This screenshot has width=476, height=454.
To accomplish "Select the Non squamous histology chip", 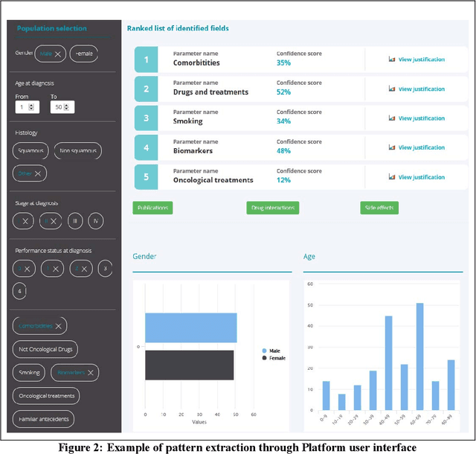I will click(x=78, y=150).
